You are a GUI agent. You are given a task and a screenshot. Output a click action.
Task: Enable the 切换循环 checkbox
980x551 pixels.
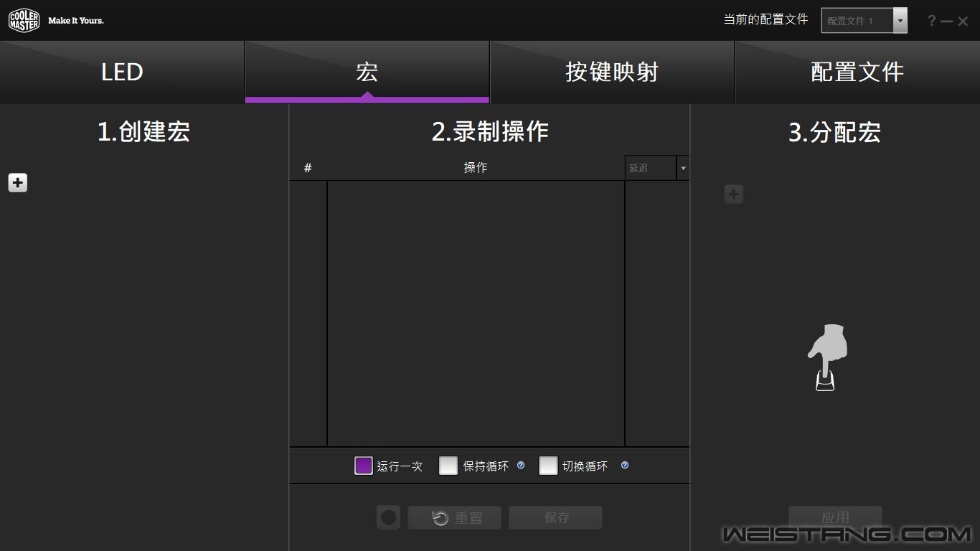tap(548, 466)
